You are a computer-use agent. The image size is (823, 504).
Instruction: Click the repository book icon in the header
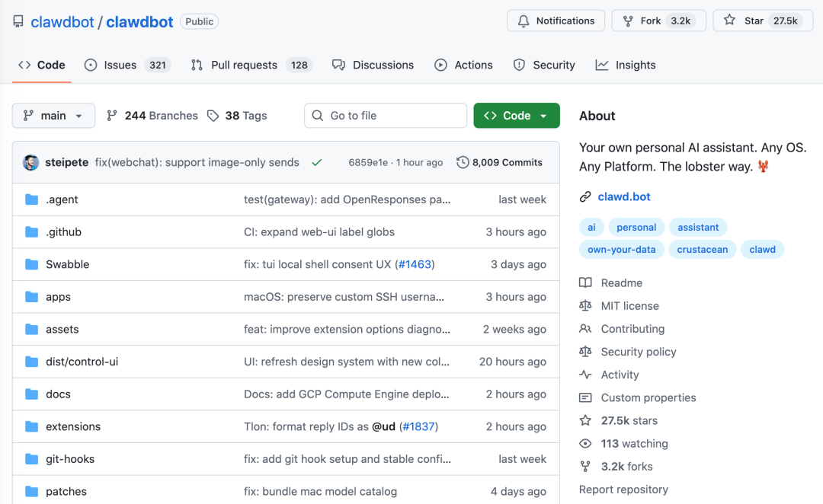pos(18,21)
